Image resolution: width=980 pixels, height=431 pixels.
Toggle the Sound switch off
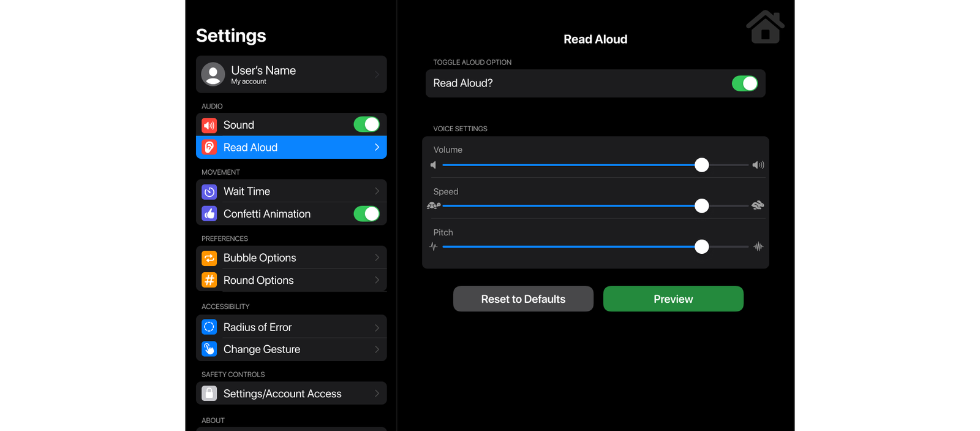(x=366, y=125)
